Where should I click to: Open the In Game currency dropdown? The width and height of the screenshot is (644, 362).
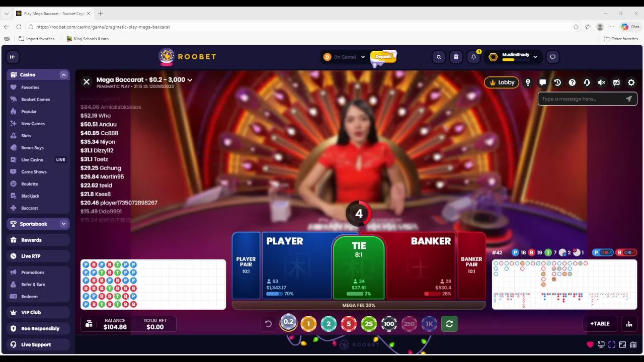[345, 57]
